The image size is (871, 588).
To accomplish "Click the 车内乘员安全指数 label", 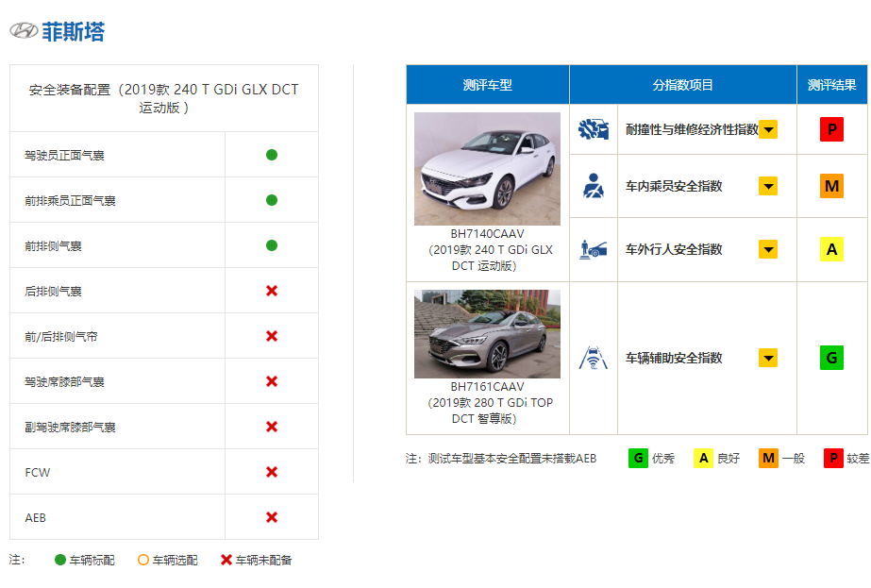I will tap(674, 186).
